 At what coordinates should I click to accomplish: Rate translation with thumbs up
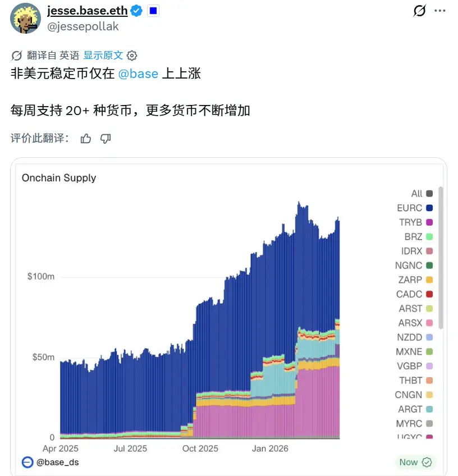click(85, 139)
